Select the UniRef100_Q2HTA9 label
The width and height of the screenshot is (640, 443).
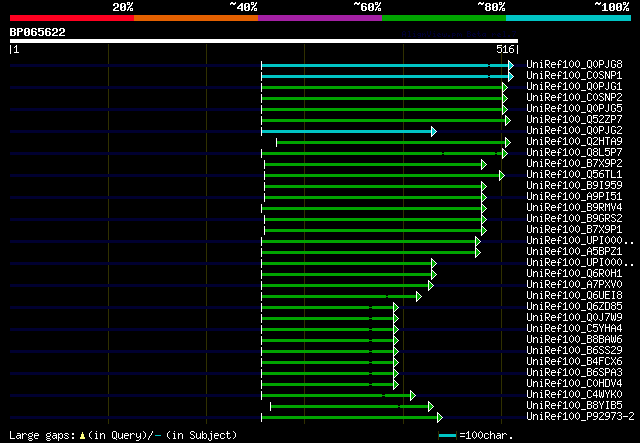pos(574,141)
